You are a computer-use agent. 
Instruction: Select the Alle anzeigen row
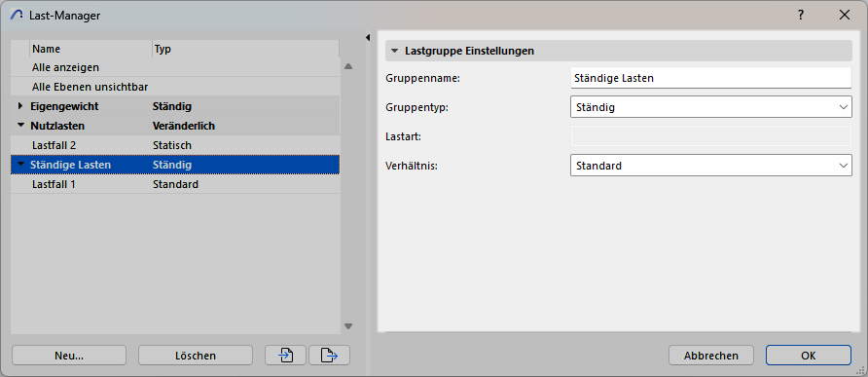click(x=175, y=67)
